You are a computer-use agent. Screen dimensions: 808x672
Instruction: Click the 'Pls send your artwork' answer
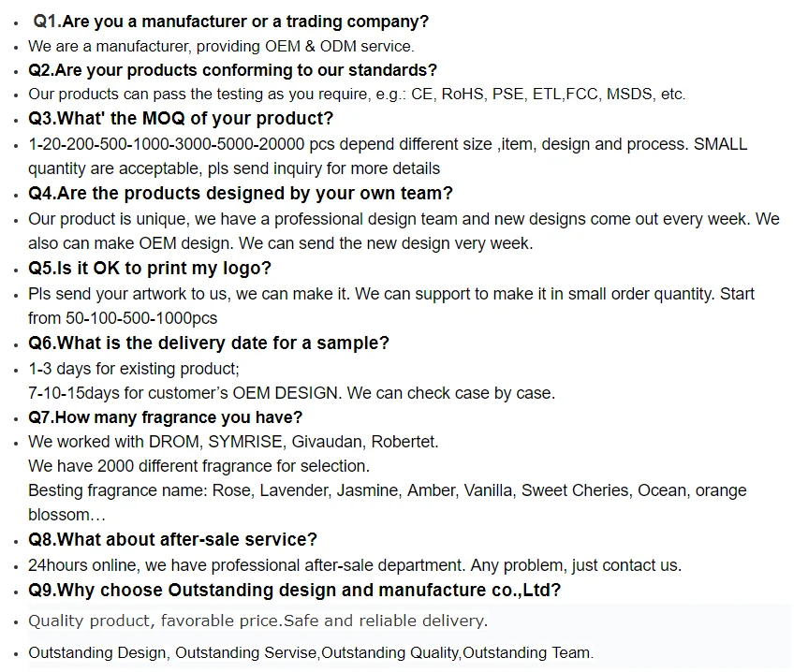391,294
